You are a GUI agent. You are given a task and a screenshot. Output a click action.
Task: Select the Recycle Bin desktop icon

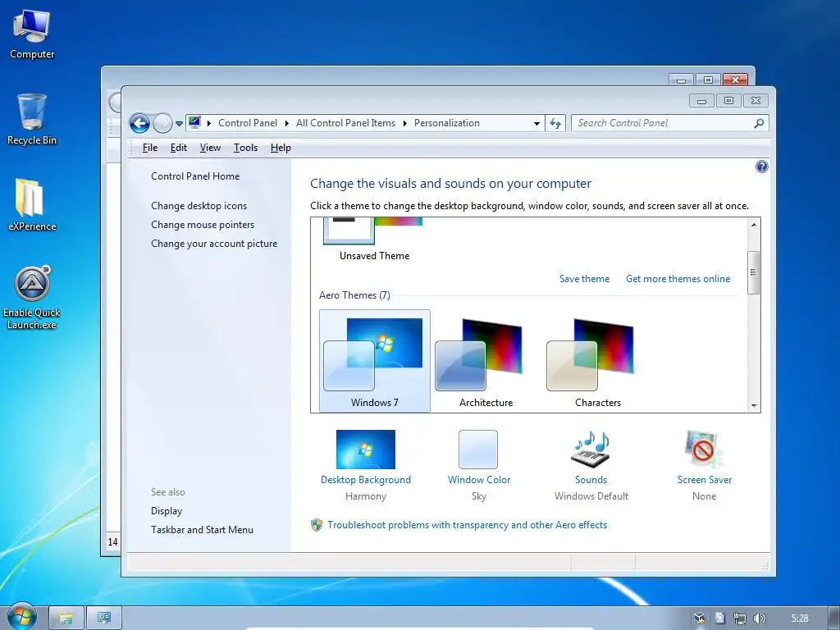(32, 120)
